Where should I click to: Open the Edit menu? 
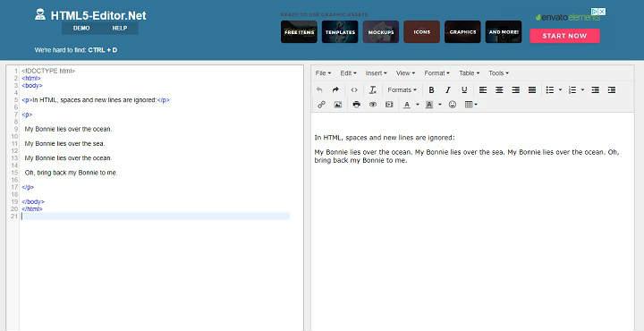348,73
